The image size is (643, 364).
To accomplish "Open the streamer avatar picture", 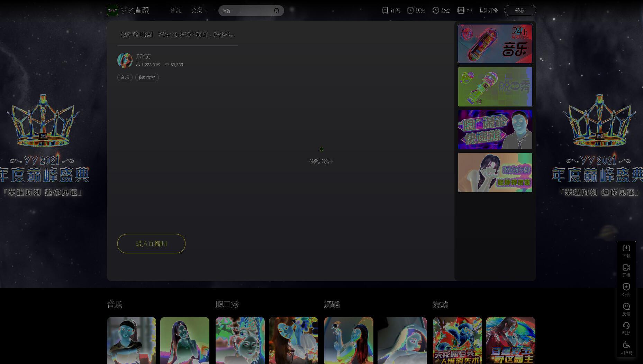I will [x=125, y=60].
